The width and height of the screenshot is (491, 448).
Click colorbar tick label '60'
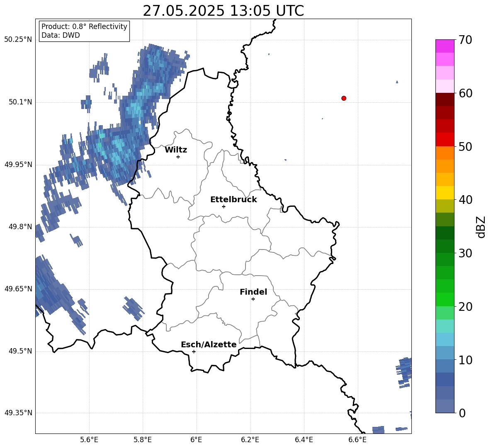coord(465,93)
